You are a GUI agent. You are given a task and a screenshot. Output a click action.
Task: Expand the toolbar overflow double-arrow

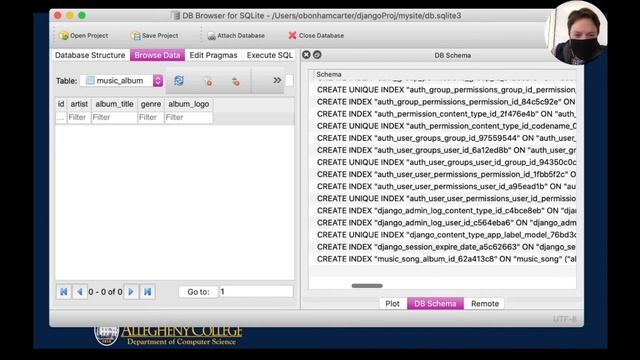tap(277, 80)
